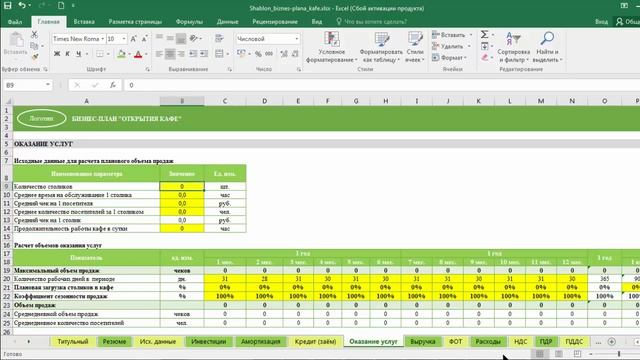The image size is (640, 360).
Task: Open Sort and Filter menu
Action: [x=513, y=47]
